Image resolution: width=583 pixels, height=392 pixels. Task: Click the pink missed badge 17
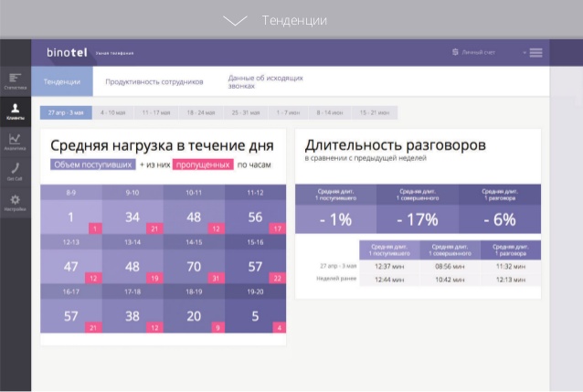pos(278,228)
